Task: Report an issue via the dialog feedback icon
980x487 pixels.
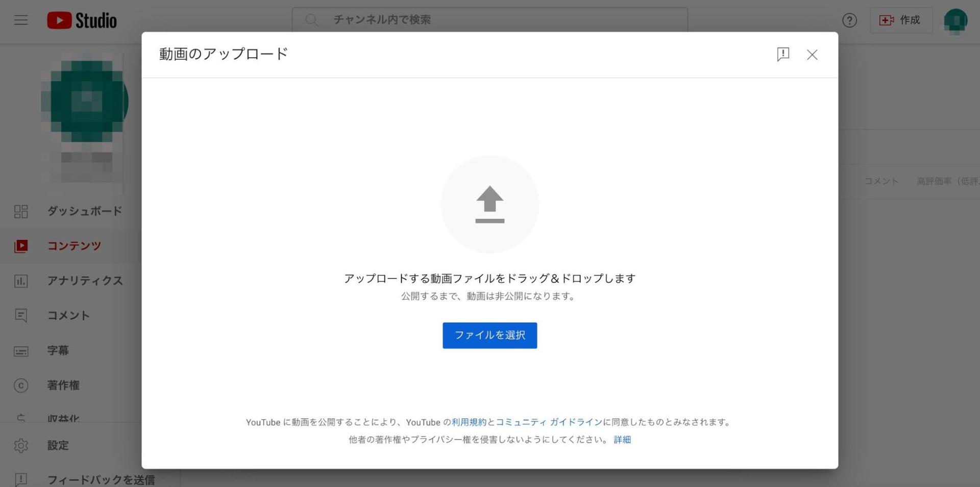Action: click(x=783, y=54)
